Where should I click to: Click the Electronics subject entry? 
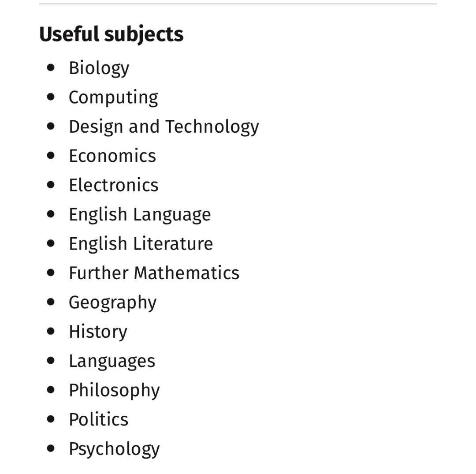coord(114,185)
